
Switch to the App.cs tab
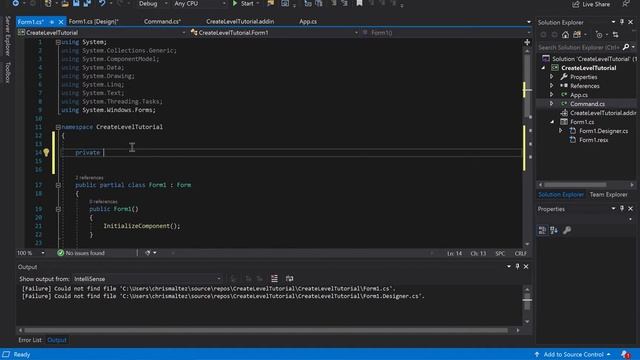(308, 22)
